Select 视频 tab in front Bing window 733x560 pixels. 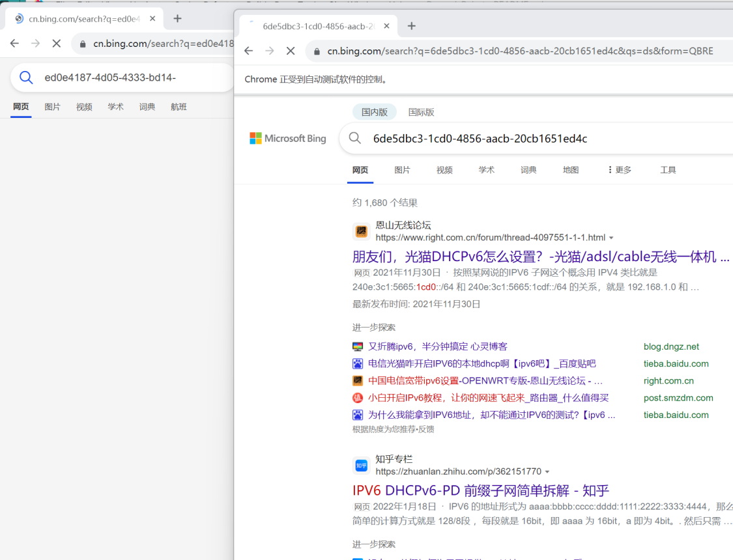tap(444, 170)
